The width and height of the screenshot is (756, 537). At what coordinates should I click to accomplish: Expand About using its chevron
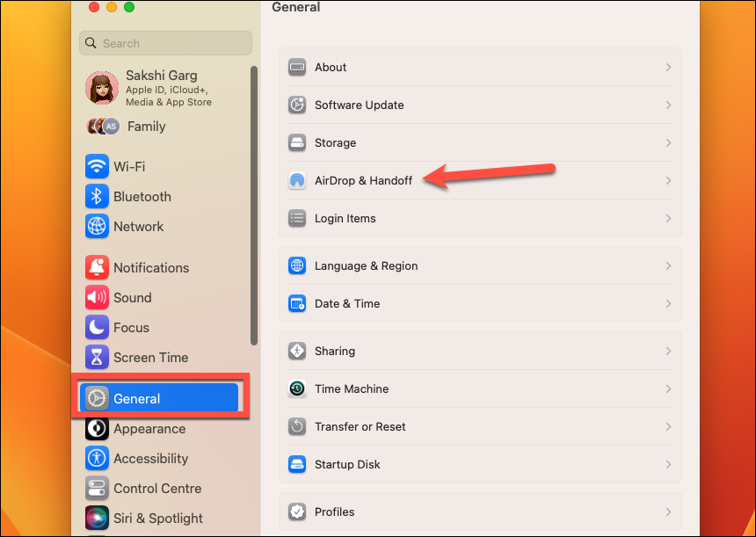click(x=668, y=67)
